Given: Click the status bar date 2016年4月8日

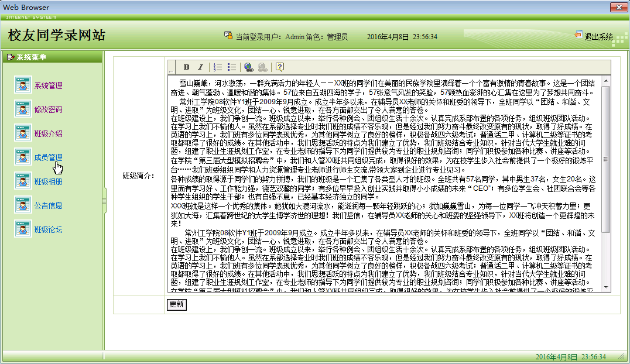Looking at the screenshot, I should pos(556,357).
